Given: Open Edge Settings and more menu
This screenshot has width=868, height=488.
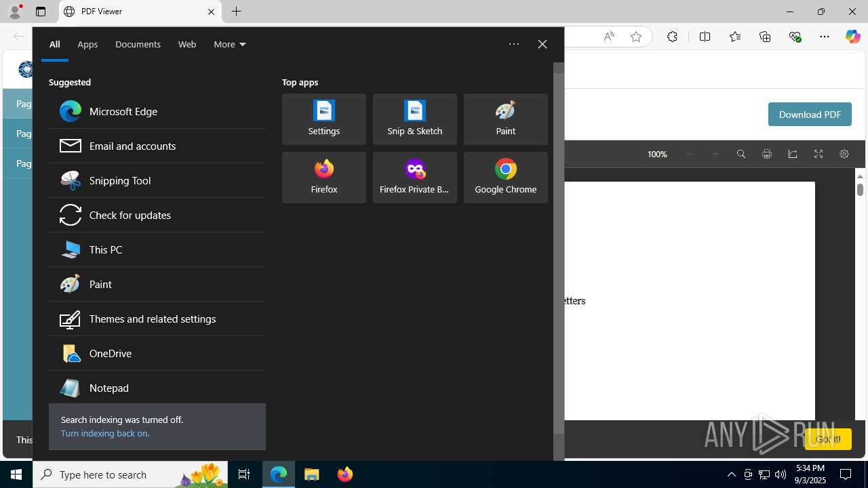Looking at the screenshot, I should pyautogui.click(x=825, y=37).
